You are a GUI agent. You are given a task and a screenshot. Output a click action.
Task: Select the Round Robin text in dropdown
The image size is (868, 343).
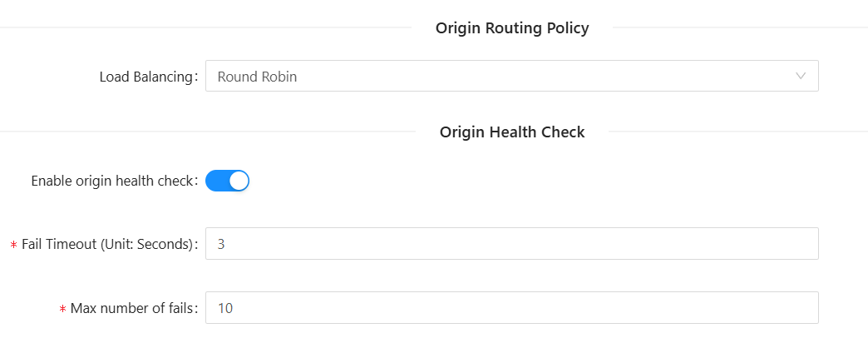[257, 77]
